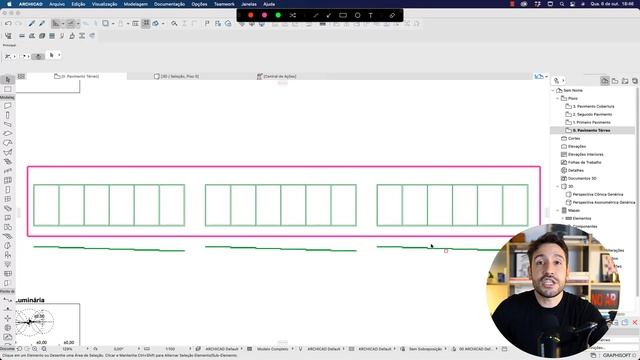The width and height of the screenshot is (640, 360).
Task: Choose the circle shape in annotation bar
Action: (x=358, y=16)
